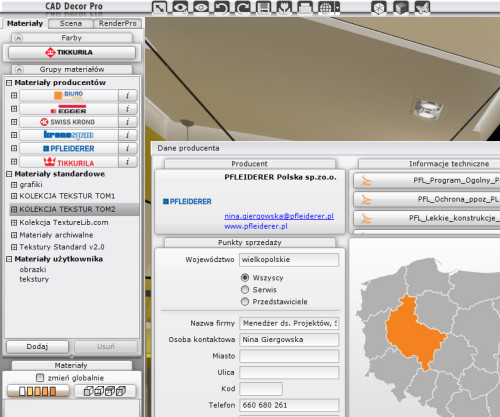The width and height of the screenshot is (500, 417).
Task: Click nina.giergowska@pfleiderer.pl email link
Action: pos(279,216)
